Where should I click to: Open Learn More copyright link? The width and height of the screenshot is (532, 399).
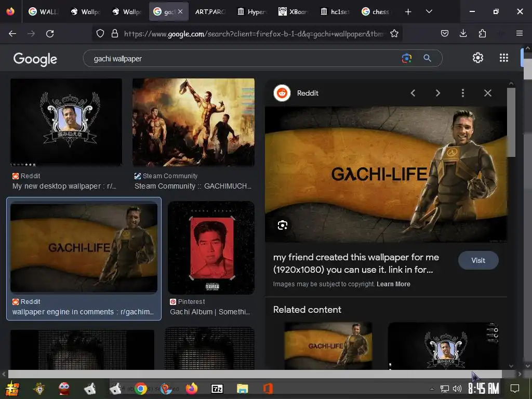click(393, 284)
